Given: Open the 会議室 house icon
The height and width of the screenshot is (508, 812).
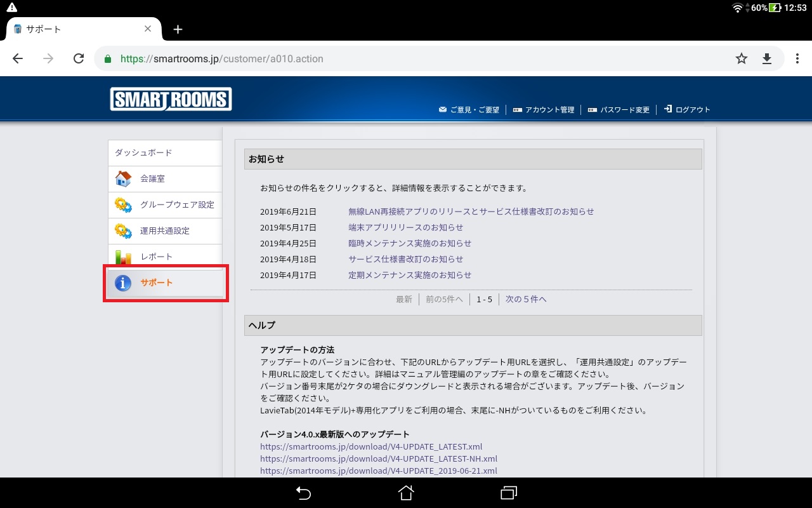Looking at the screenshot, I should coord(123,179).
